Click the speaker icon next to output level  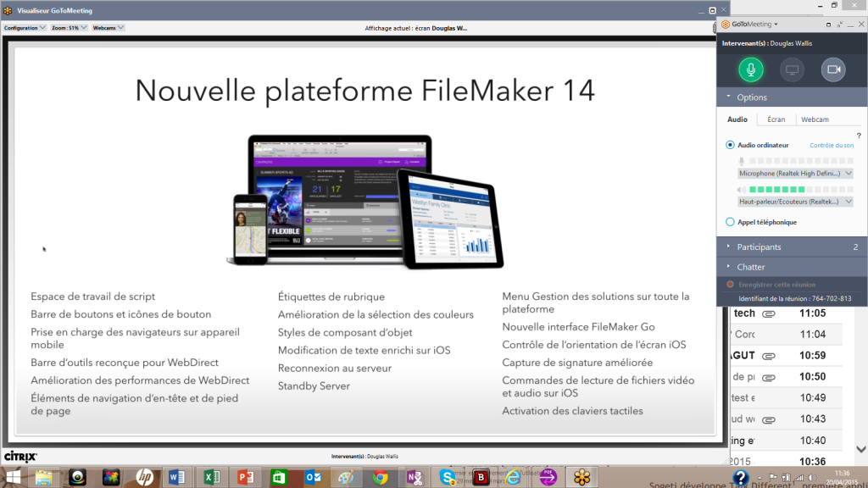(741, 190)
